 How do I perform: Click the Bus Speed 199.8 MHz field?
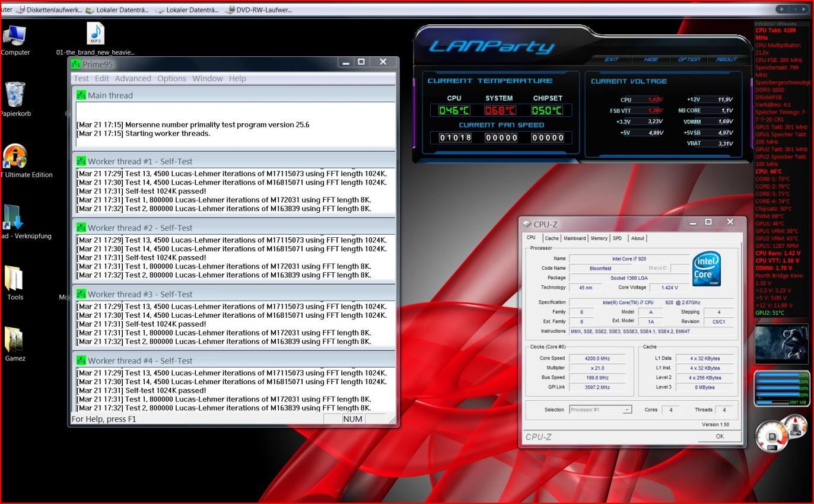[x=597, y=377]
